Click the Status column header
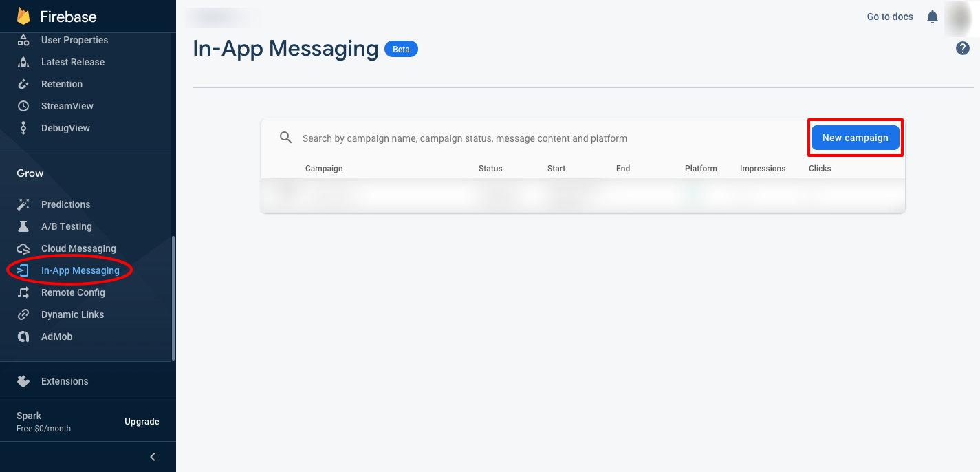980x472 pixels. tap(490, 169)
